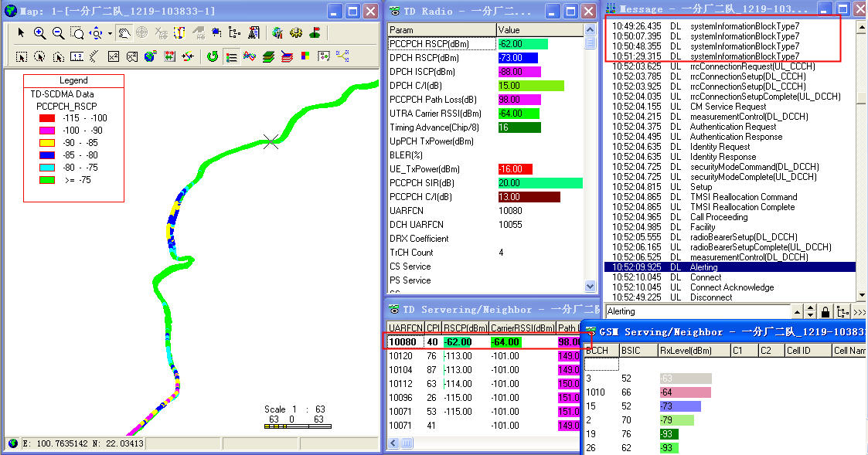
Task: Click the red legend swatch for -115 to -100
Action: [47, 118]
